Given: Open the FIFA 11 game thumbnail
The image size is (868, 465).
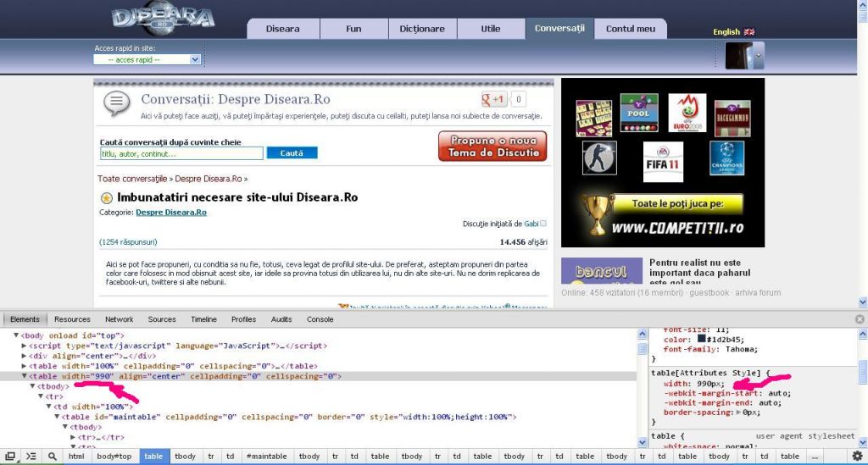Looking at the screenshot, I should (x=663, y=162).
